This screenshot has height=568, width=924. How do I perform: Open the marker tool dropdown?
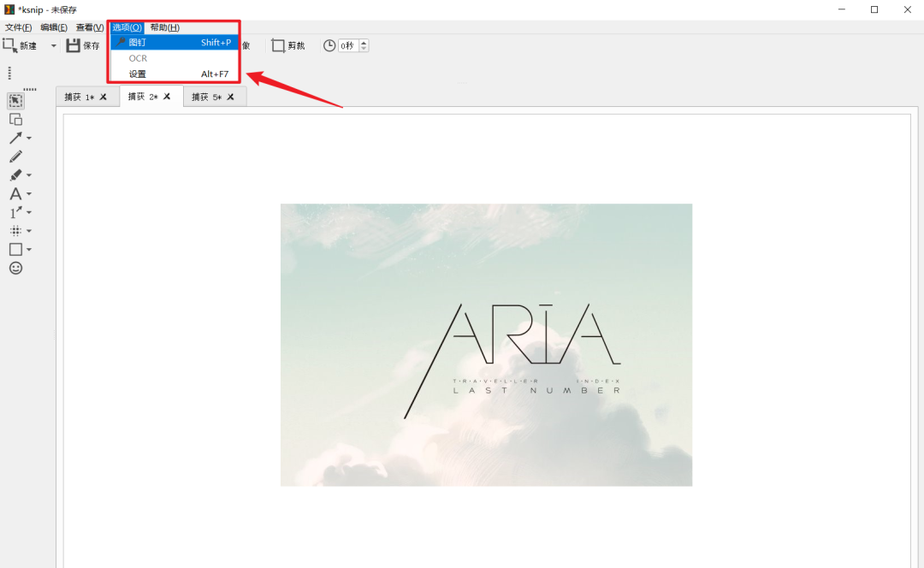click(x=29, y=175)
